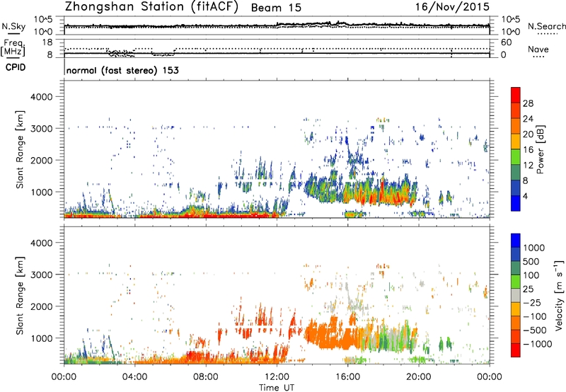Click '2000' tick on the velocity panel
Viewport: 566px width, 392px height.
click(41, 306)
